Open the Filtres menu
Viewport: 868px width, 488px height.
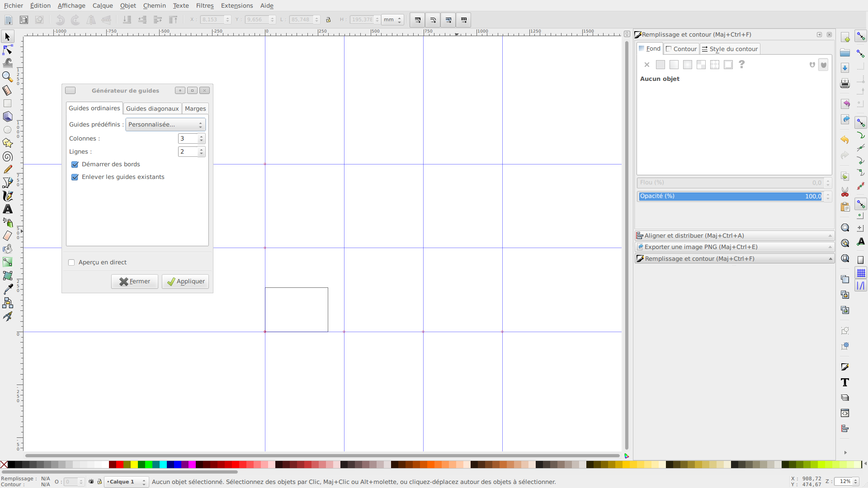205,5
